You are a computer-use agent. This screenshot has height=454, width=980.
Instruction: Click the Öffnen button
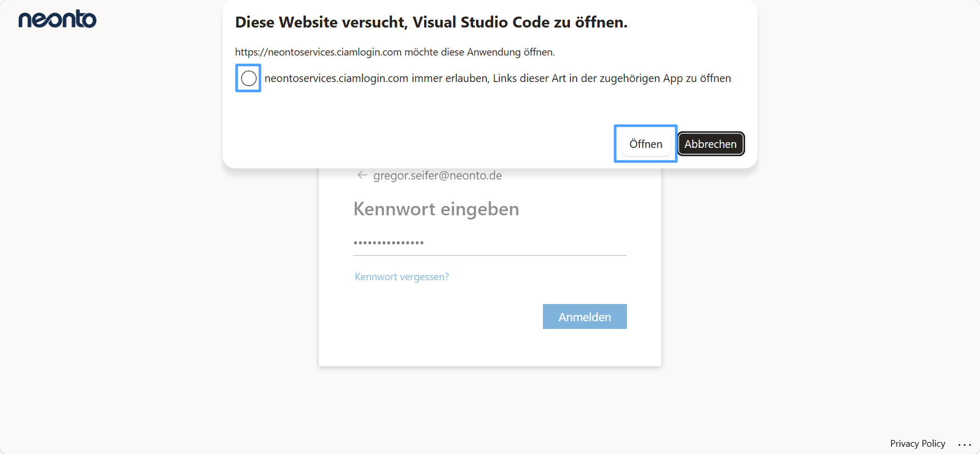coord(646,144)
